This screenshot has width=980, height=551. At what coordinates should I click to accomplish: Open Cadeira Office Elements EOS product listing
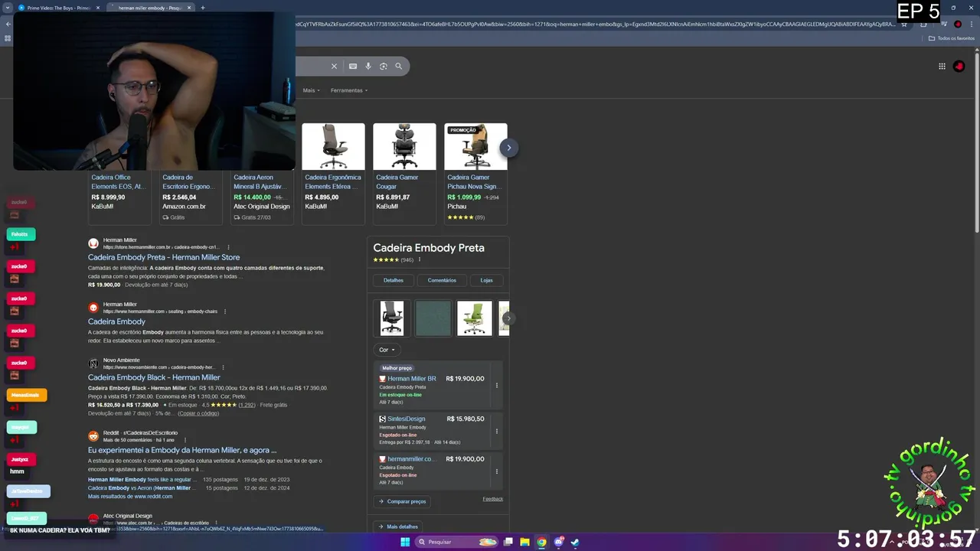pos(117,182)
